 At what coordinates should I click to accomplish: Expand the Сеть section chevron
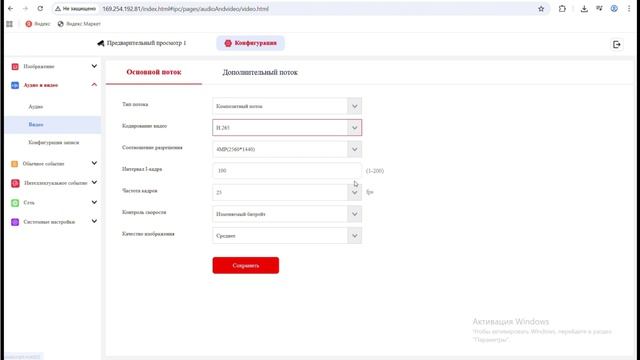pos(94,202)
